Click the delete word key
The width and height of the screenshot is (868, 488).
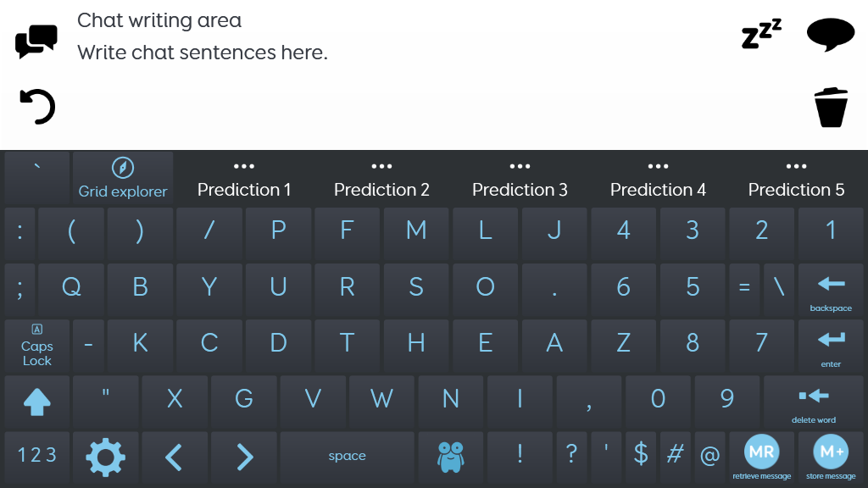[814, 401]
